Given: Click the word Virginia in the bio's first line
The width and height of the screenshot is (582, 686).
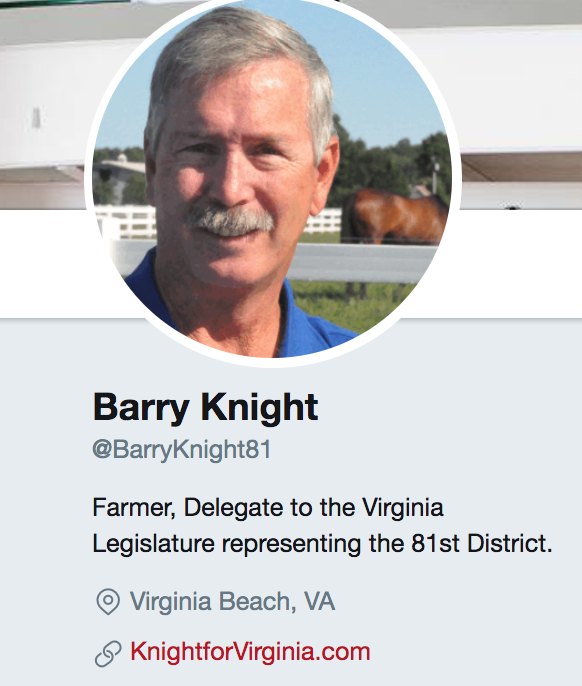Looking at the screenshot, I should pos(403,508).
